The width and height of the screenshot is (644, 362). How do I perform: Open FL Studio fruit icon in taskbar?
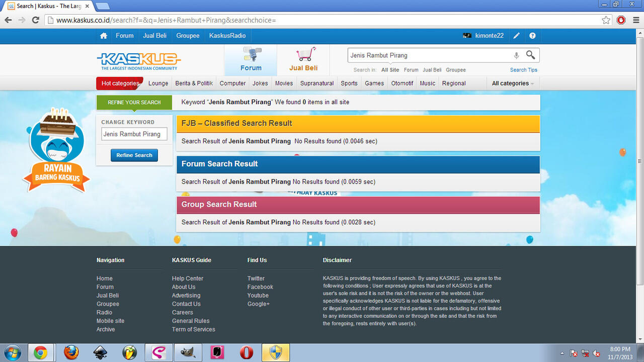[x=130, y=352]
